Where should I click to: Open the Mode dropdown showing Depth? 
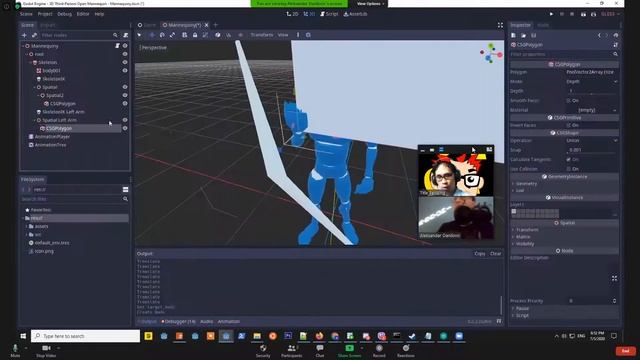click(x=591, y=82)
